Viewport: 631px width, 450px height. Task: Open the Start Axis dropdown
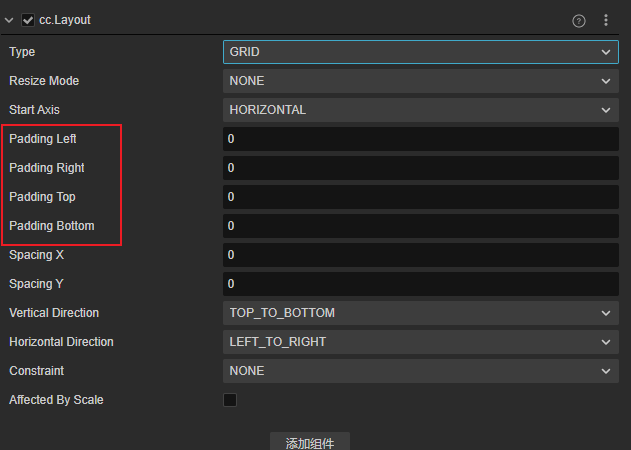click(x=420, y=110)
